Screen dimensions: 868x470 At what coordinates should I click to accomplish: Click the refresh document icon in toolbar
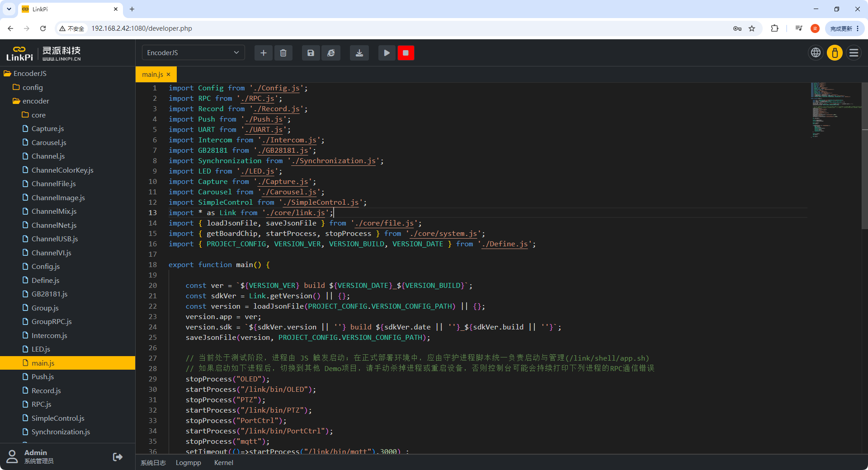[331, 53]
